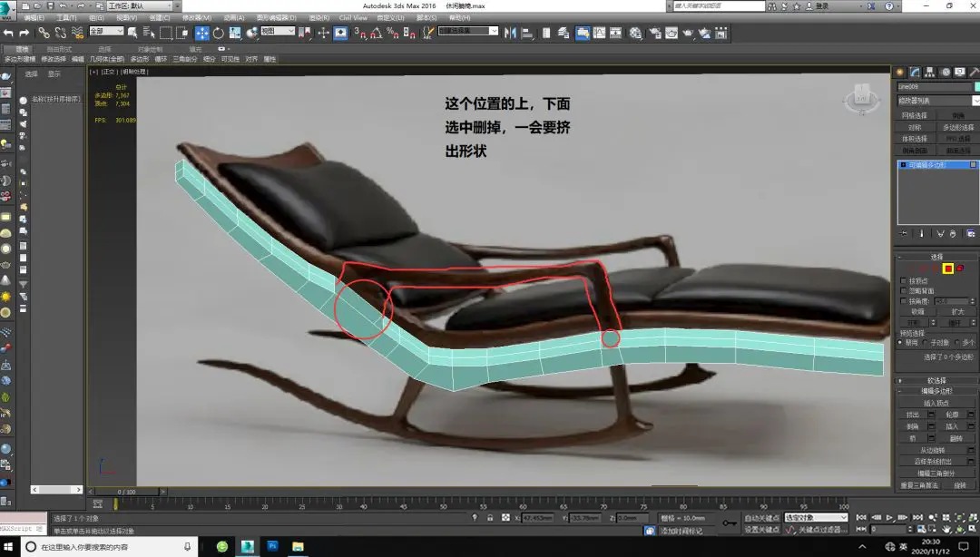Activate the Select and Rotate tool
The width and height of the screenshot is (980, 557).
(218, 33)
